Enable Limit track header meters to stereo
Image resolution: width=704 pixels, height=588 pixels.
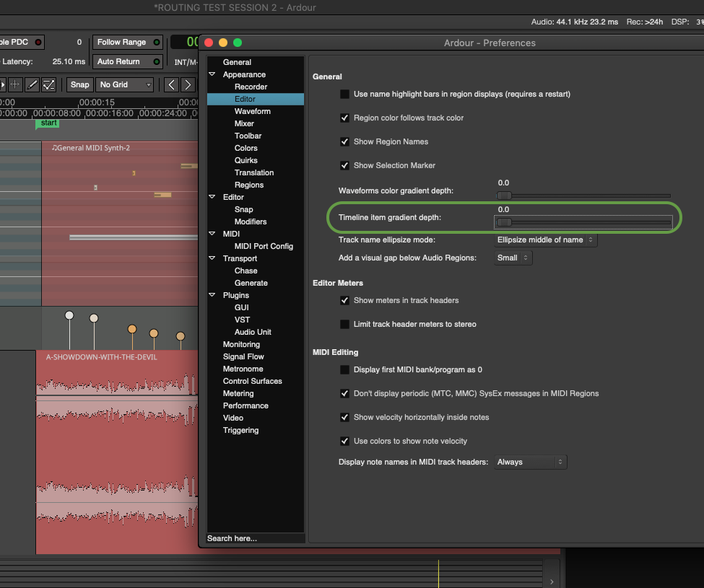[345, 324]
